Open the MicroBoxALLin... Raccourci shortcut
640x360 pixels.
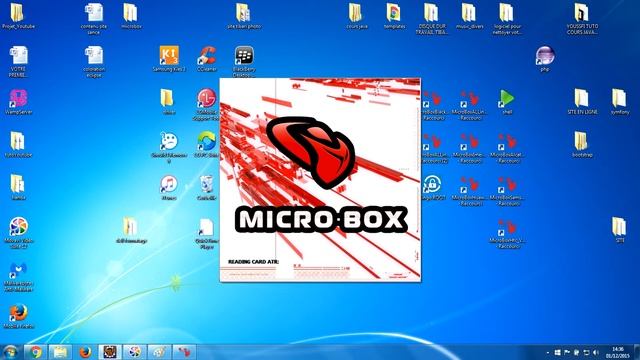[469, 105]
